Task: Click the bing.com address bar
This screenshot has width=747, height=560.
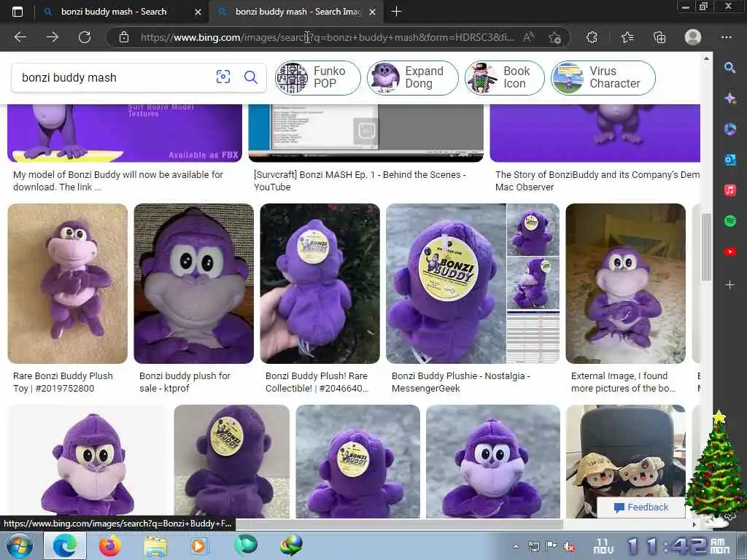Action: [327, 37]
